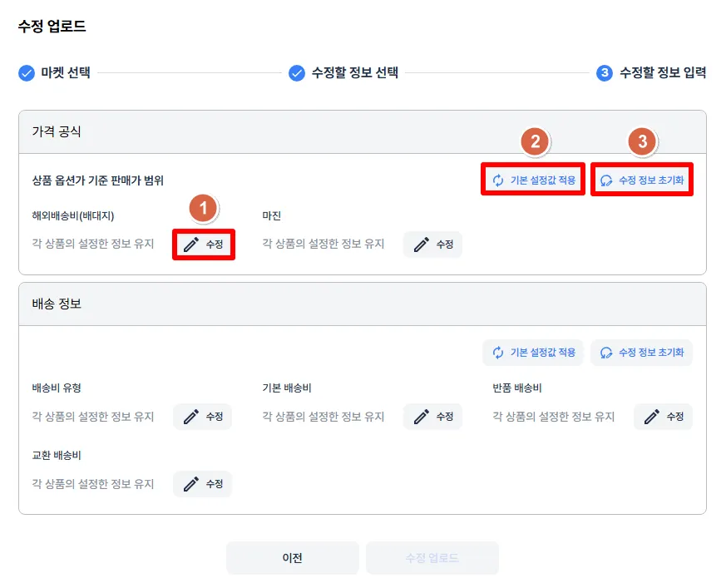This screenshot has height=588, width=726.
Task: Click the 마켓 선택 checkmark icon
Action: (27, 73)
